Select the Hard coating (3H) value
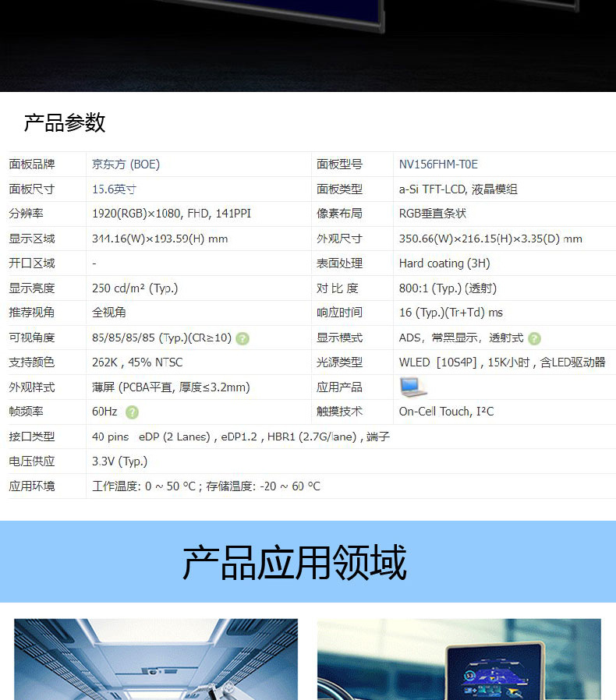 (444, 263)
